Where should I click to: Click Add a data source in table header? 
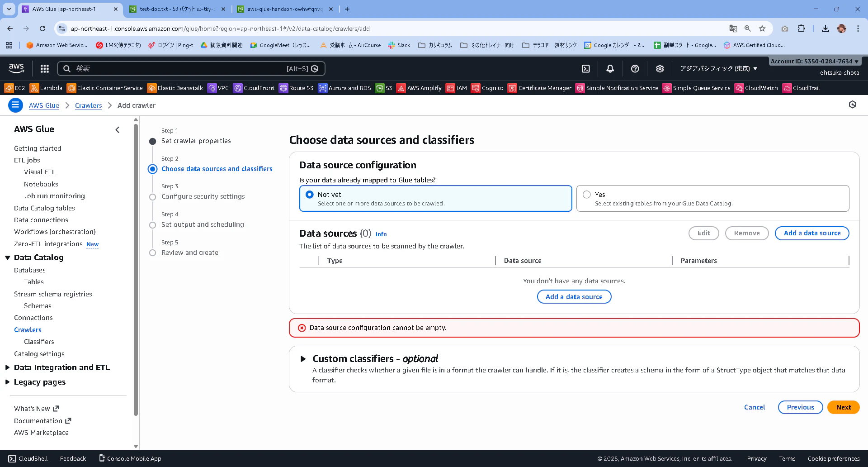[812, 233]
